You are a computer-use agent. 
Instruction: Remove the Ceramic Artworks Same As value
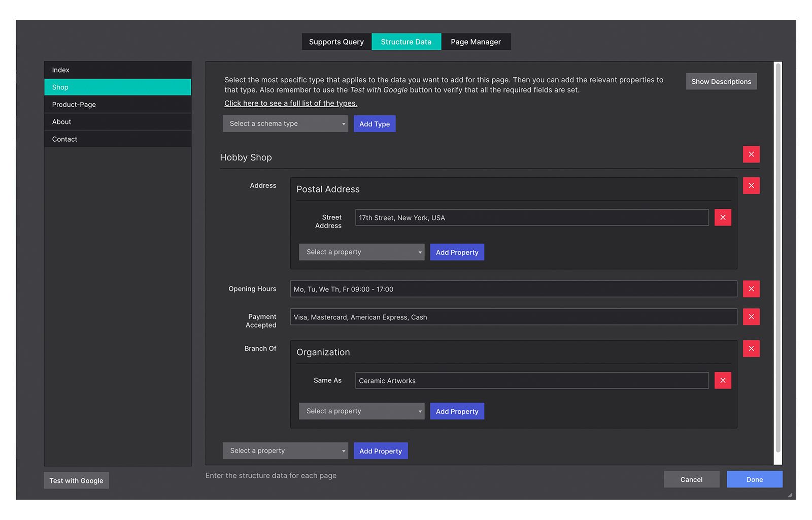point(723,380)
